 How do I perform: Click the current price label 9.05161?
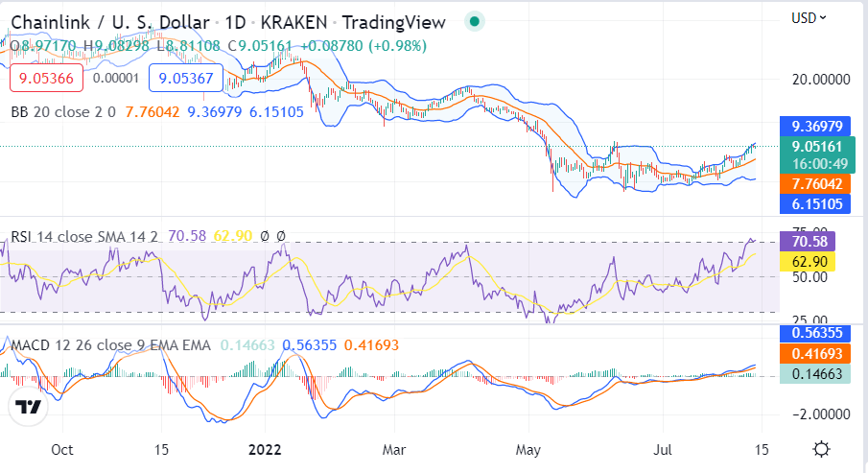(817, 147)
